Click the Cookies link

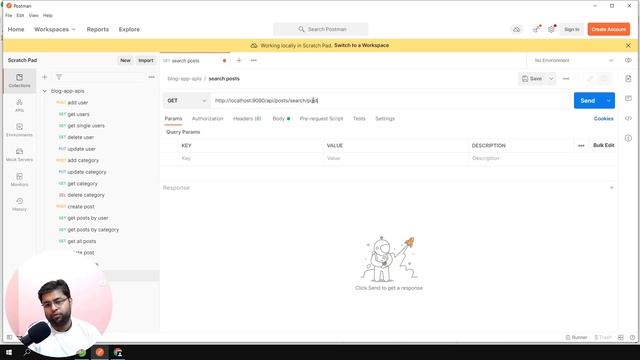click(603, 118)
